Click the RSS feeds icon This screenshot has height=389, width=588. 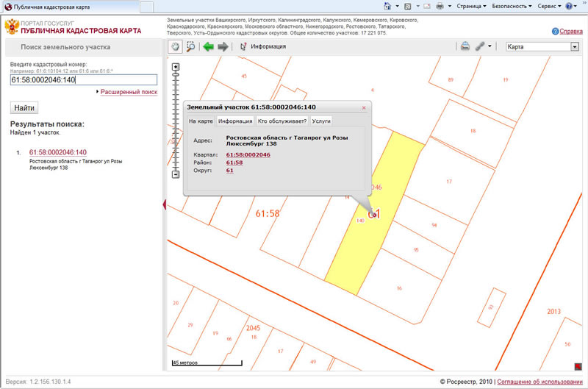point(408,6)
